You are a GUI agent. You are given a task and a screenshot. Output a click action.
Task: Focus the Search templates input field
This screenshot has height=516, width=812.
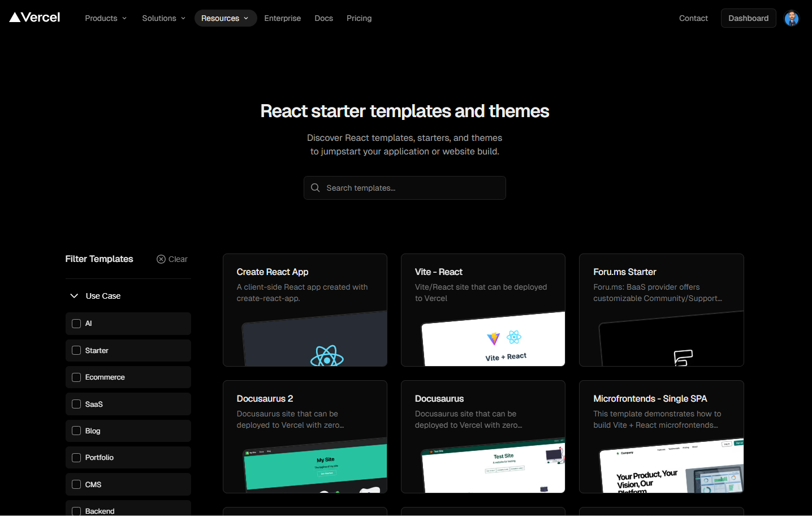(405, 188)
